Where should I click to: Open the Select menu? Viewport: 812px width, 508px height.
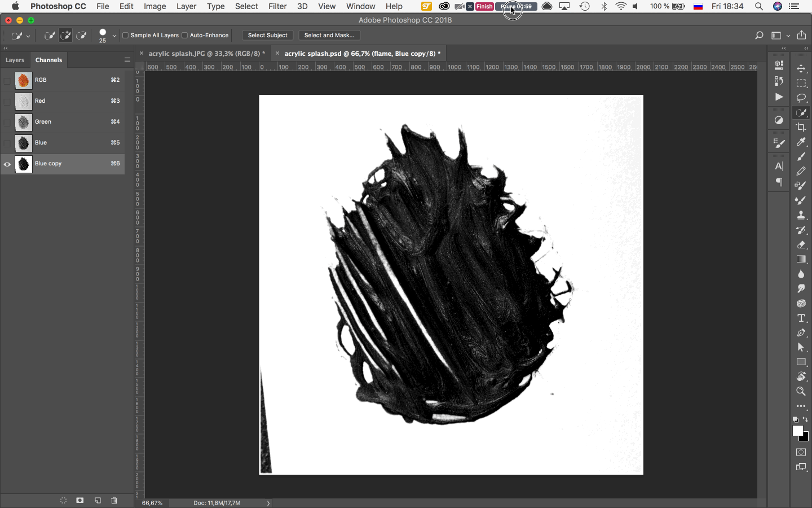(246, 6)
